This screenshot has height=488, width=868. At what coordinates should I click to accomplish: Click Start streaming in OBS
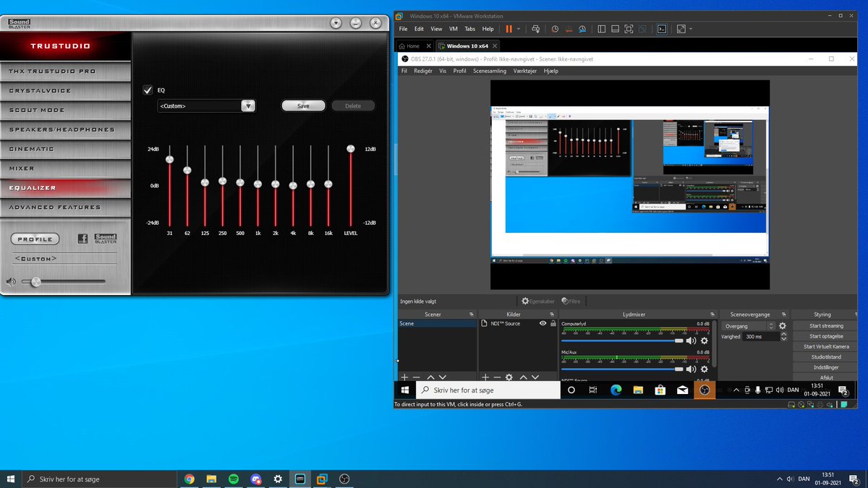tap(826, 326)
